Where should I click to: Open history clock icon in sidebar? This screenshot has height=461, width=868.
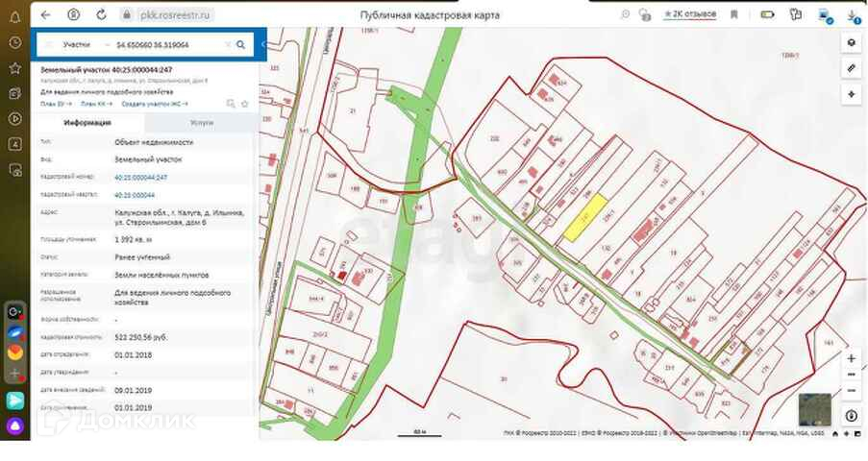pos(15,42)
